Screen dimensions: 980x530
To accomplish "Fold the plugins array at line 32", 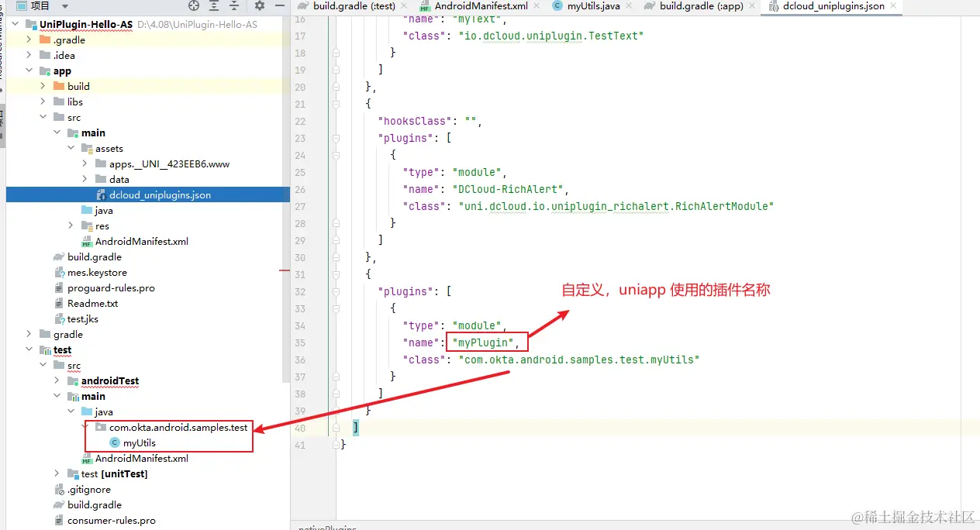I will coord(336,291).
